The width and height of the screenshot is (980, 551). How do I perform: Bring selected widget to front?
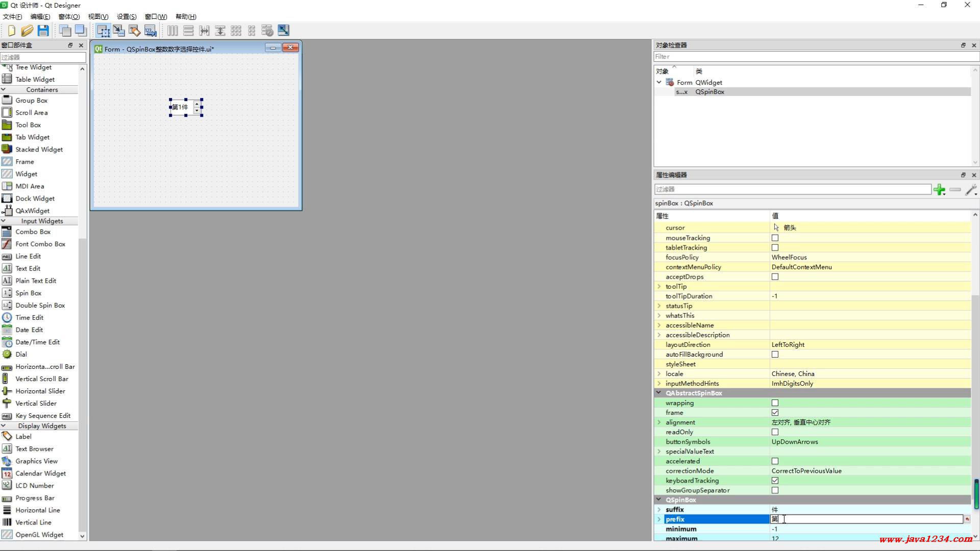point(81,31)
